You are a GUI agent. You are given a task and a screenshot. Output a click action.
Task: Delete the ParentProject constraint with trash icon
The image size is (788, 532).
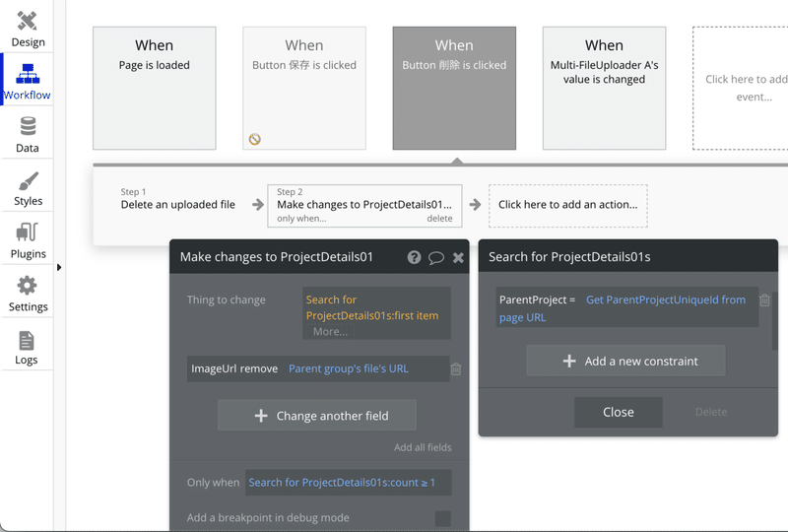pyautogui.click(x=764, y=299)
